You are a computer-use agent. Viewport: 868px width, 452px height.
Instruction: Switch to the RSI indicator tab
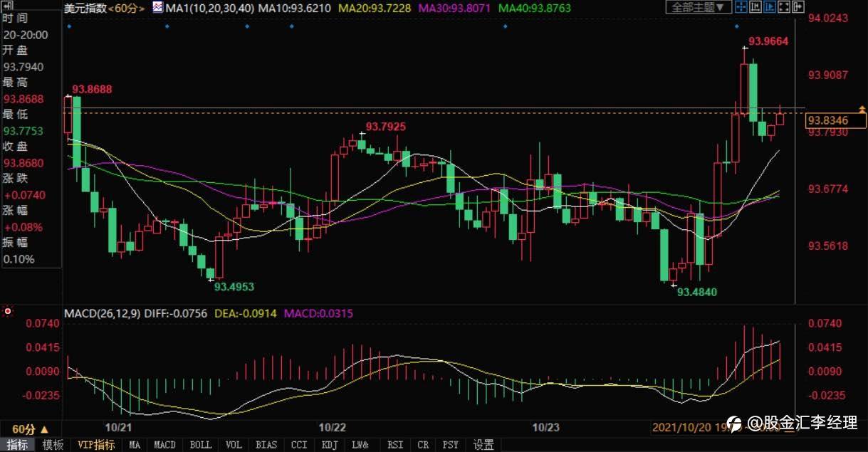click(x=394, y=445)
